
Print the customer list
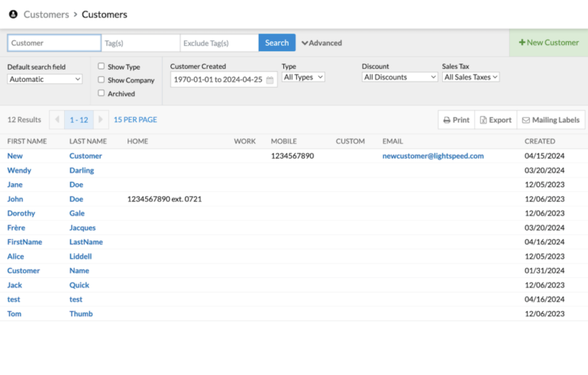coord(456,120)
